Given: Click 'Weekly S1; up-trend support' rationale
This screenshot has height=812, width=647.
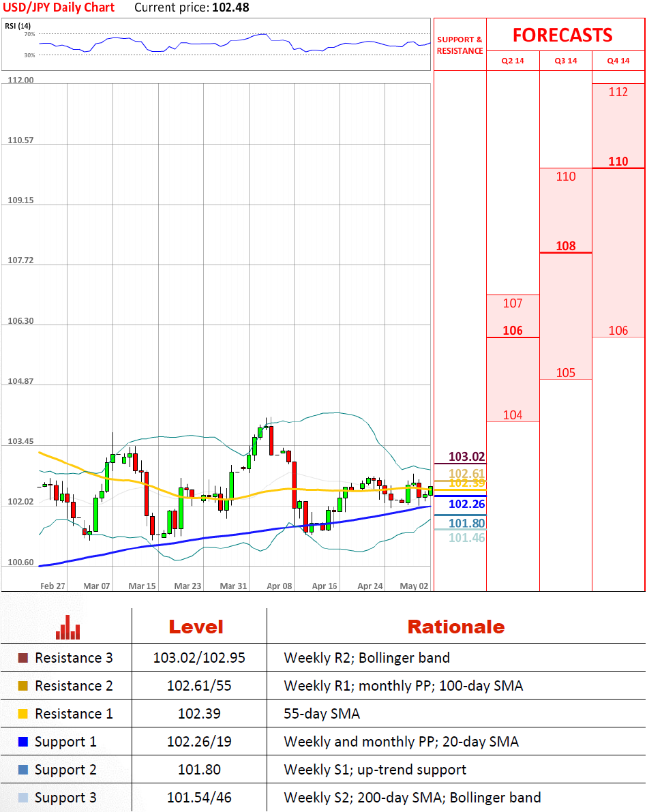Looking at the screenshot, I should point(375,770).
